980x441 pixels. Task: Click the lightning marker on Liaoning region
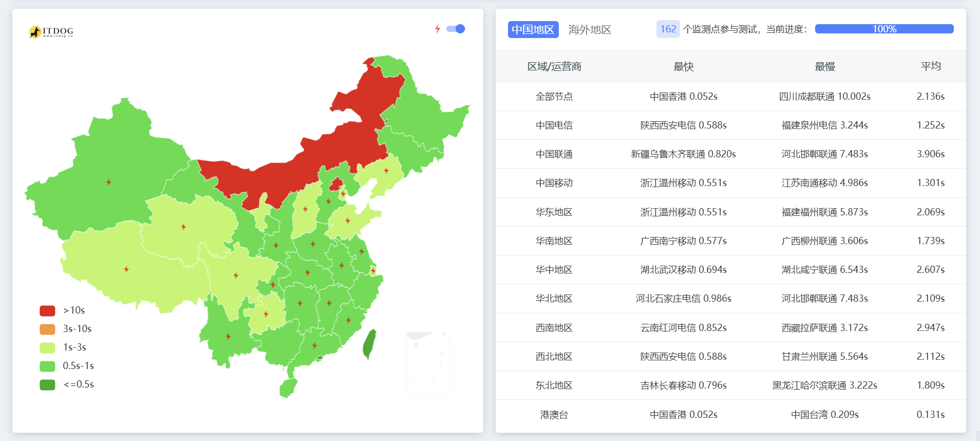386,171
